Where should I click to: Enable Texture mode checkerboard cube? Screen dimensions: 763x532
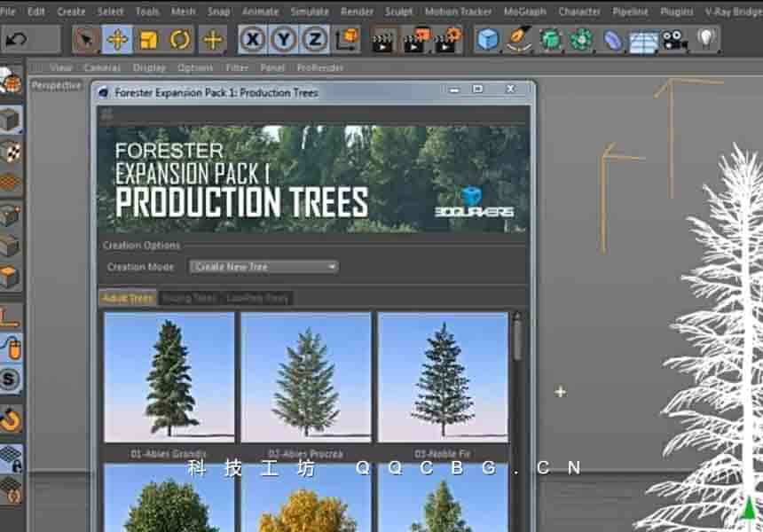coord(11,152)
